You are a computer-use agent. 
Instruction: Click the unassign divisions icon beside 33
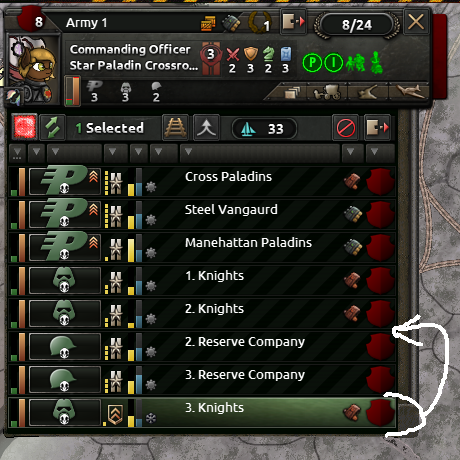tap(377, 128)
